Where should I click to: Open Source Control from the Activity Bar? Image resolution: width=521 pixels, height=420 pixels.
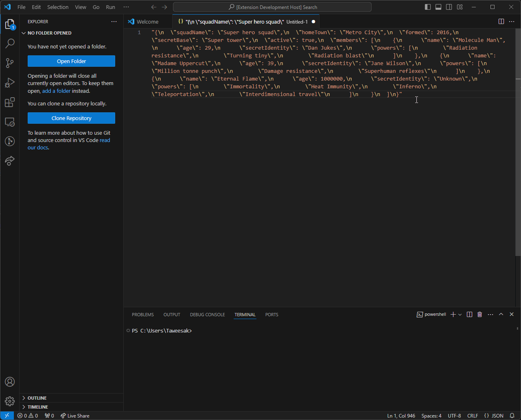10,63
